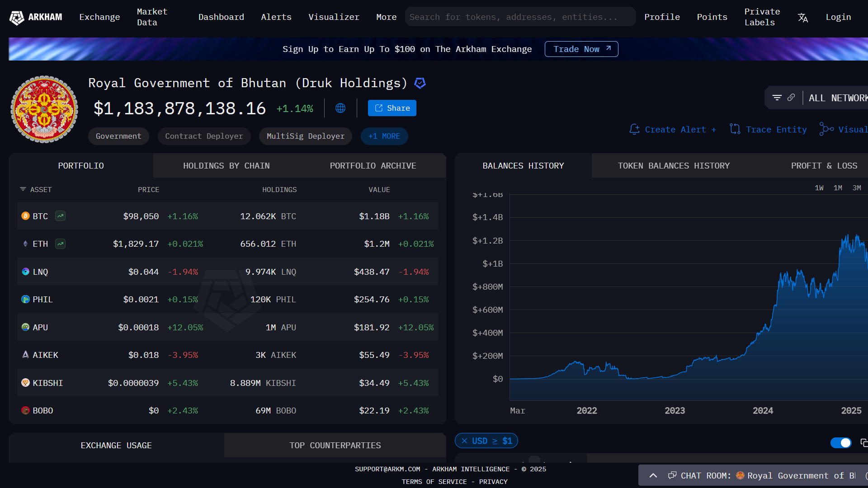The image size is (868, 488).
Task: Click the copy icon beside the toggle switch
Action: click(x=864, y=443)
